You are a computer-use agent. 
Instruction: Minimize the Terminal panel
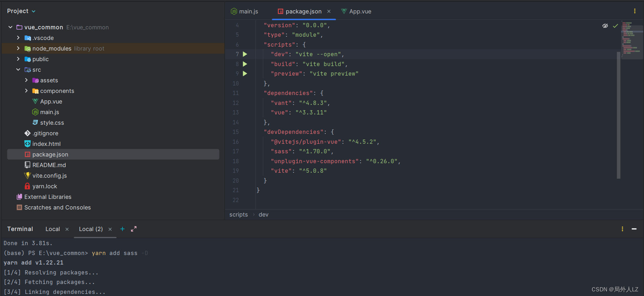click(634, 229)
